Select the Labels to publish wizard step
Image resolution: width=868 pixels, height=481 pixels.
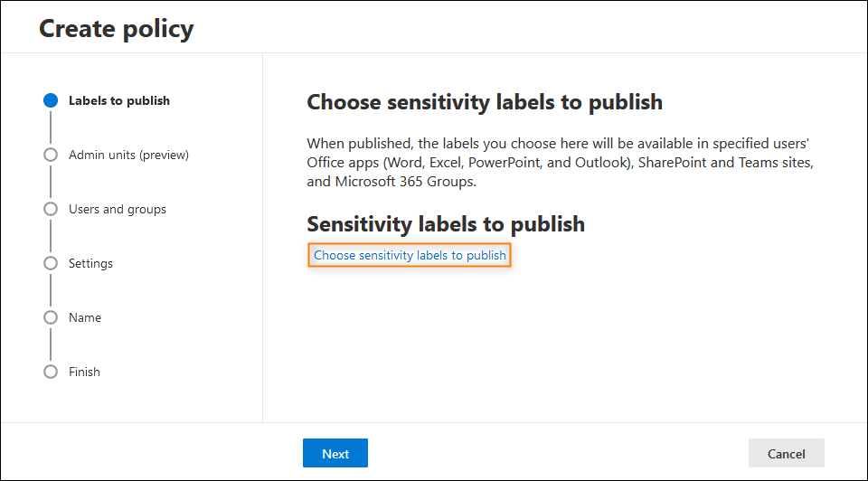(x=119, y=100)
